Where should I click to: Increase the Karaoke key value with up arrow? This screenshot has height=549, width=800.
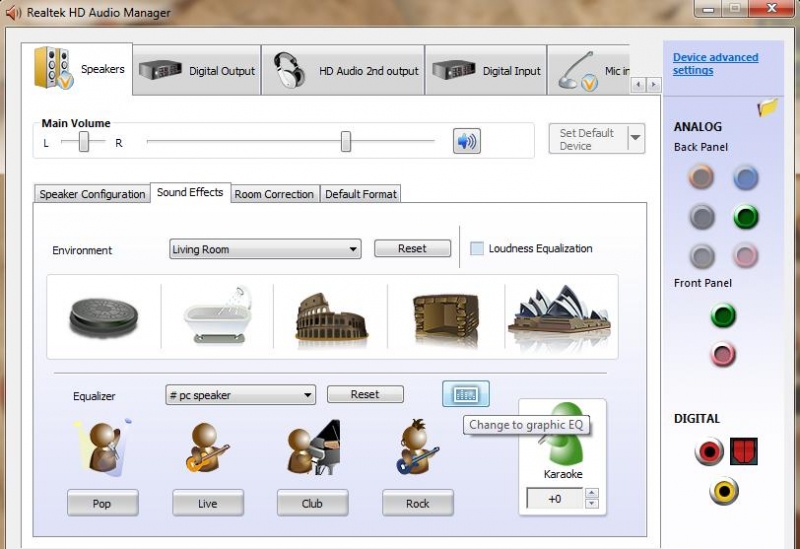(591, 493)
